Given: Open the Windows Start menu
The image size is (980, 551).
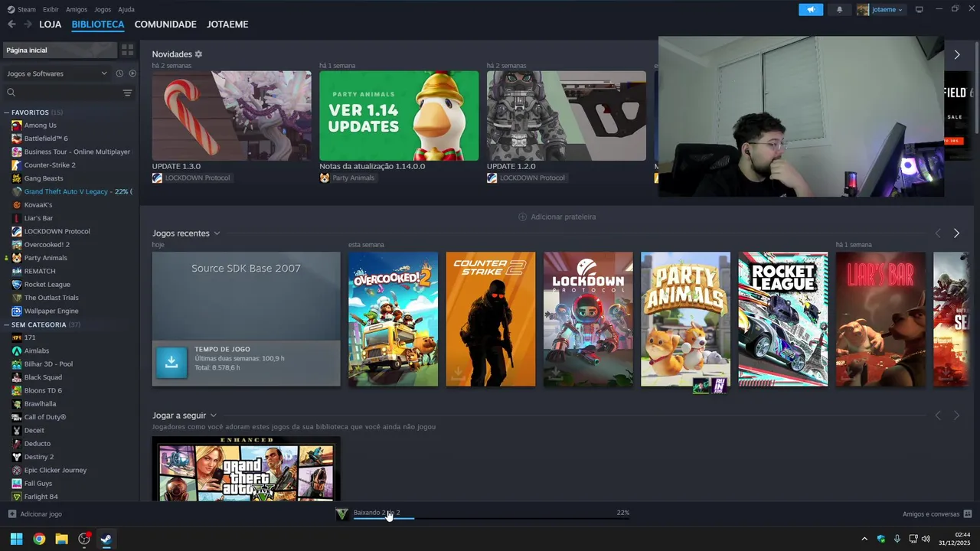Looking at the screenshot, I should pos(16,539).
